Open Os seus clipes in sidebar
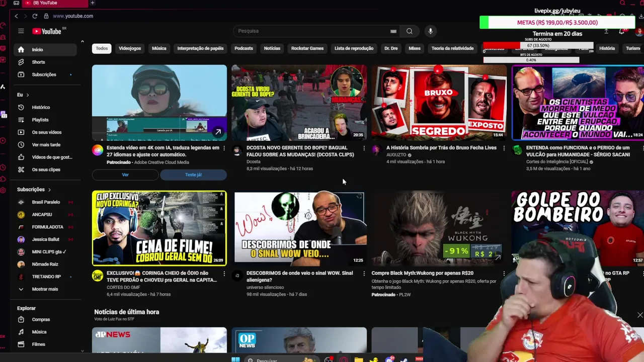 45,169
